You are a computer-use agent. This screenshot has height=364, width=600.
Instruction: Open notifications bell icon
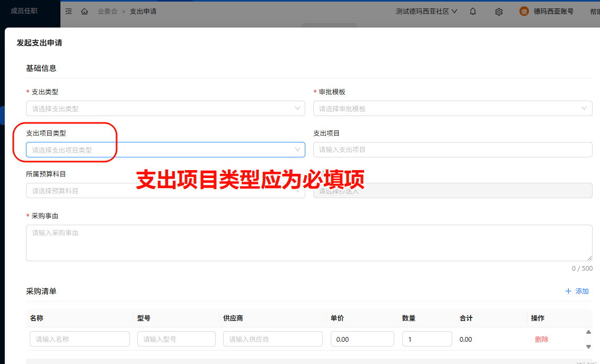(473, 11)
